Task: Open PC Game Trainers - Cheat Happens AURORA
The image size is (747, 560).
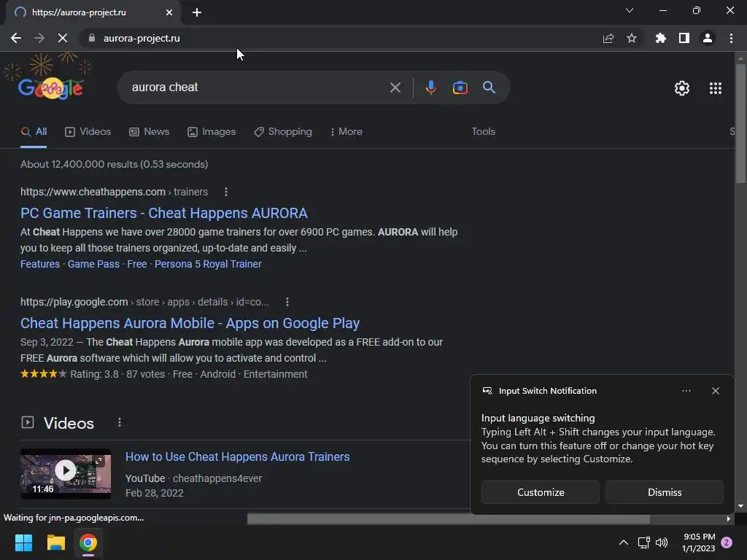Action: coord(164,214)
